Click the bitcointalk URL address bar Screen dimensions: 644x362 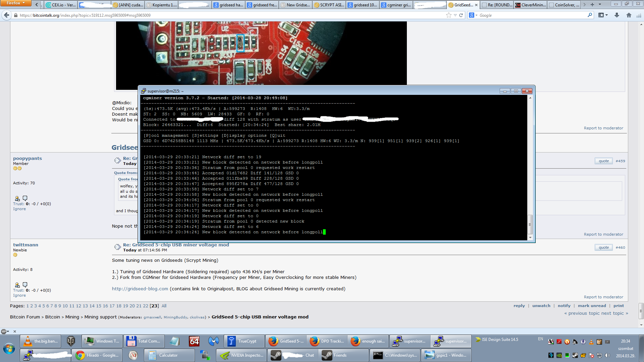[231, 15]
